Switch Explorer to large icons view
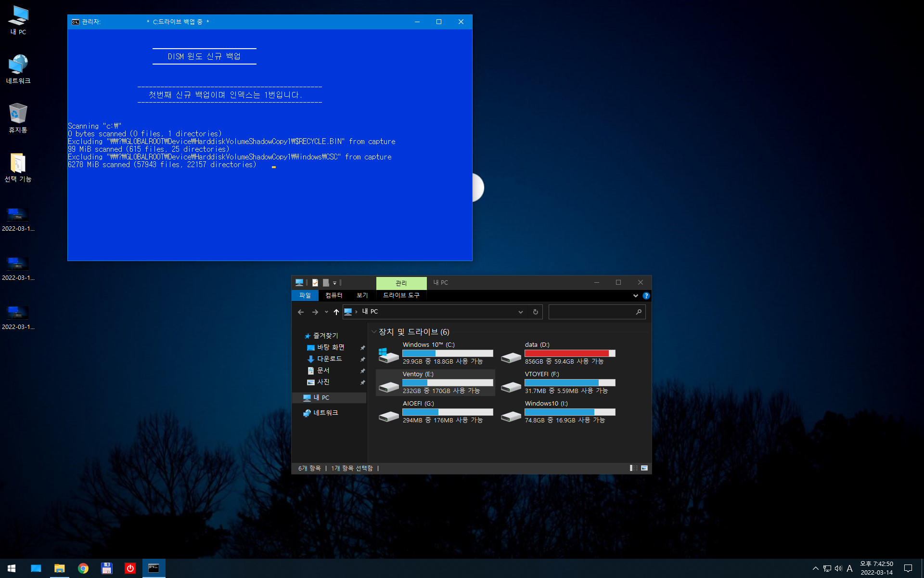 pyautogui.click(x=644, y=468)
